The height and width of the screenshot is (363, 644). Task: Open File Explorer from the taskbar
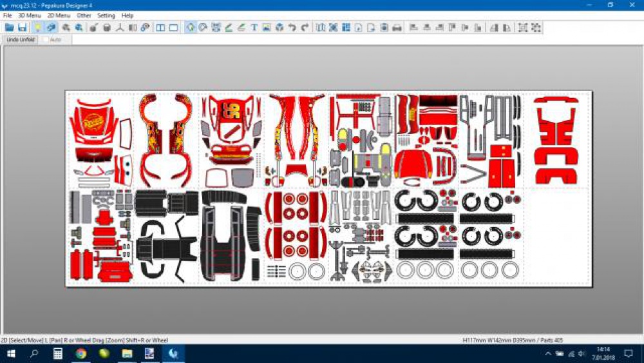128,353
